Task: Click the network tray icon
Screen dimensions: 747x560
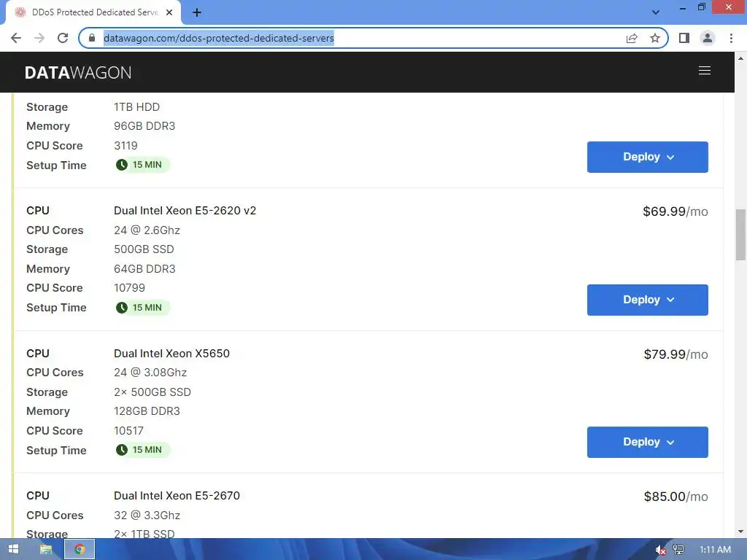Action: click(678, 550)
